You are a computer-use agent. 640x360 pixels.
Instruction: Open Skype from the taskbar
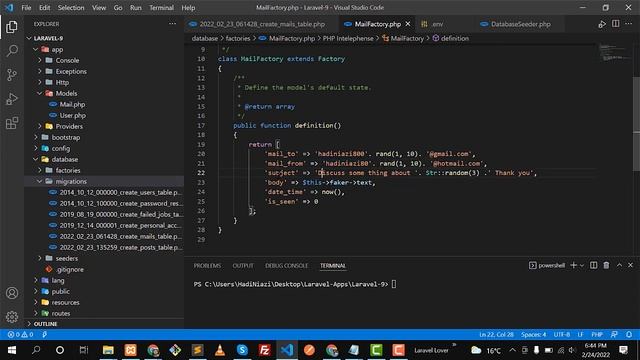242,350
